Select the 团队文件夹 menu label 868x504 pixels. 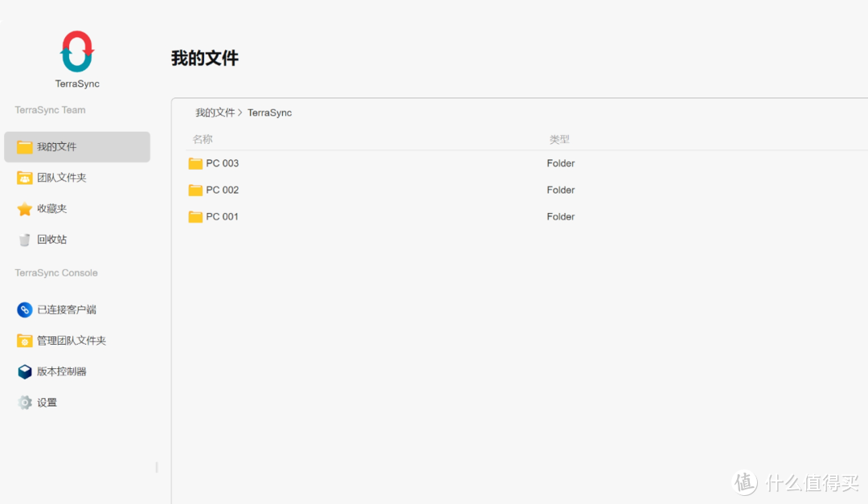click(62, 178)
